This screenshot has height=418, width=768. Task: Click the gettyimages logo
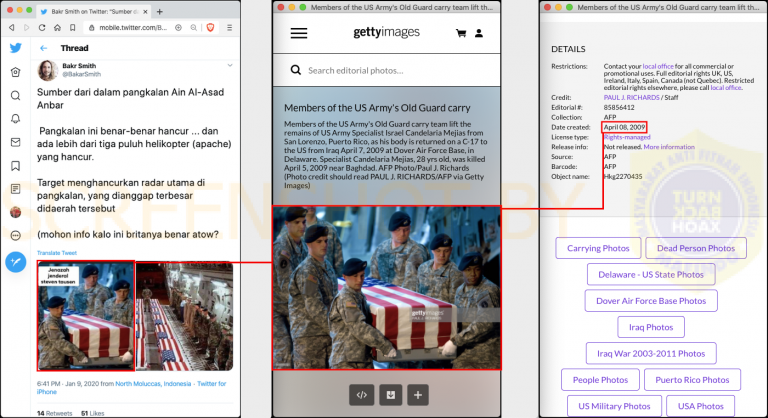386,32
